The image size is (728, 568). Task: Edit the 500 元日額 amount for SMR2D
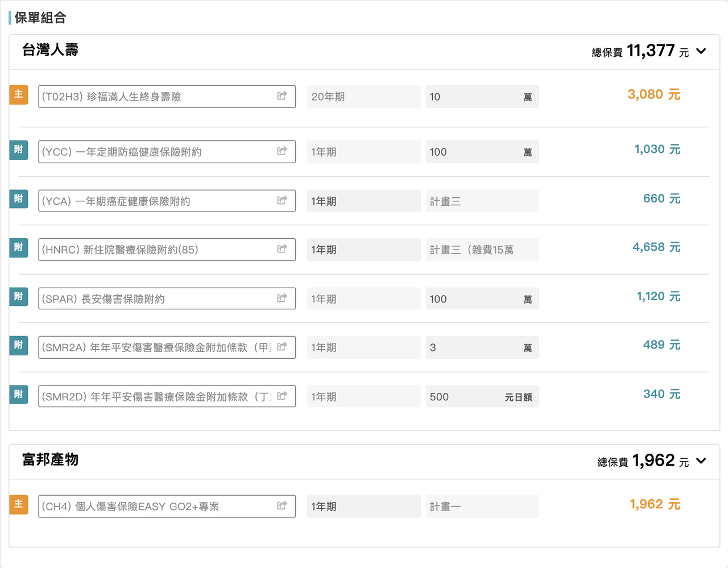482,396
